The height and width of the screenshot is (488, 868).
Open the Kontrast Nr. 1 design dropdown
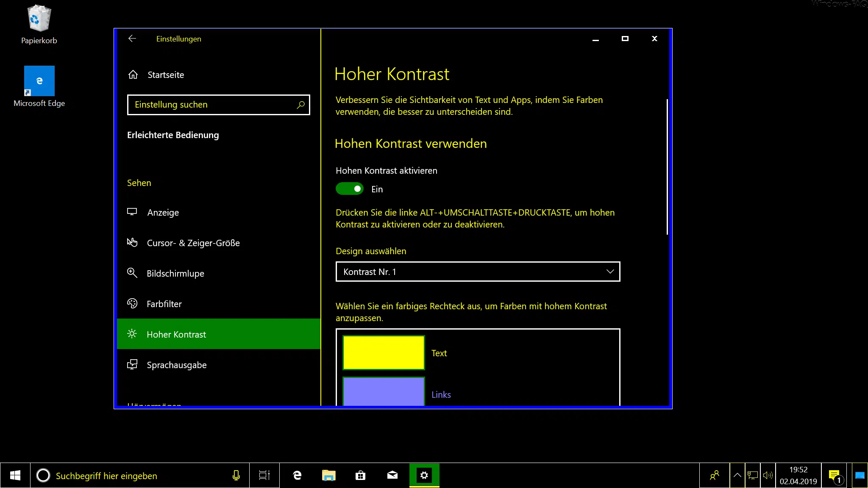(x=478, y=272)
